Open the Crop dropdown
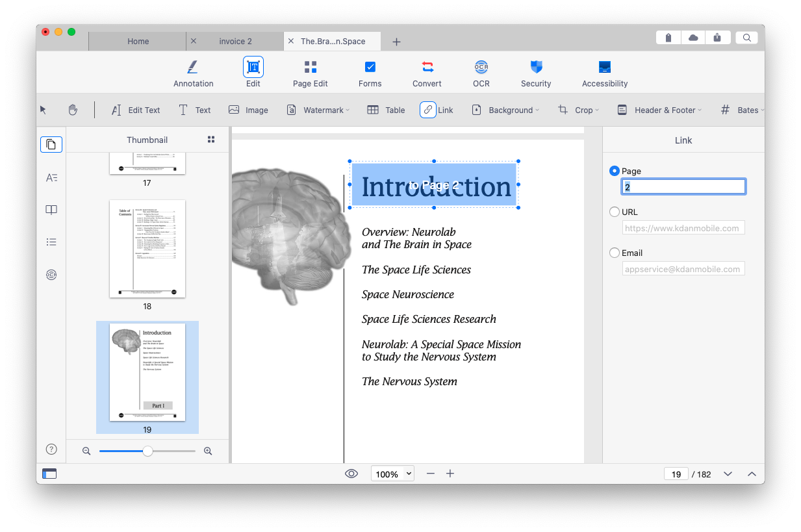The height and width of the screenshot is (532, 801). [578, 110]
